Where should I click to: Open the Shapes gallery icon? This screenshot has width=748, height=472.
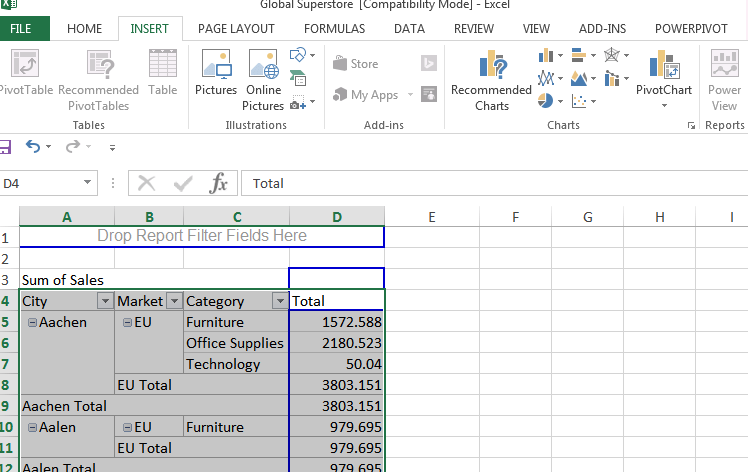click(x=298, y=54)
